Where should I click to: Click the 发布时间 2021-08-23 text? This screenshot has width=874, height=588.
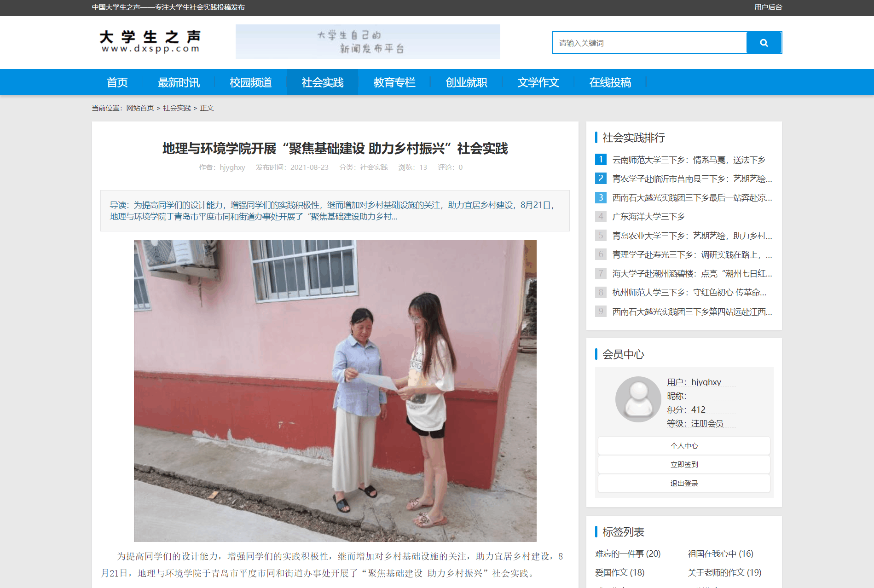click(292, 167)
